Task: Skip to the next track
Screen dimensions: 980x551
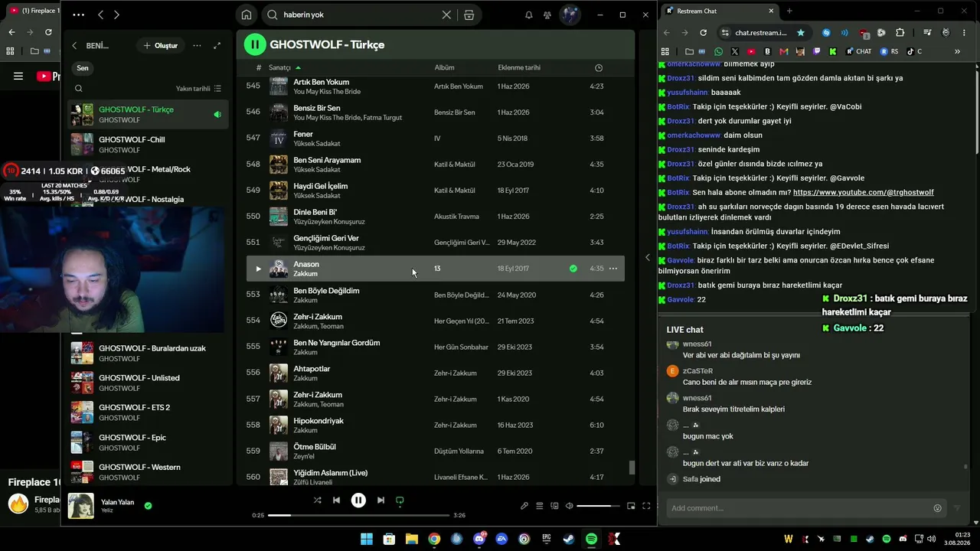Action: tap(381, 500)
